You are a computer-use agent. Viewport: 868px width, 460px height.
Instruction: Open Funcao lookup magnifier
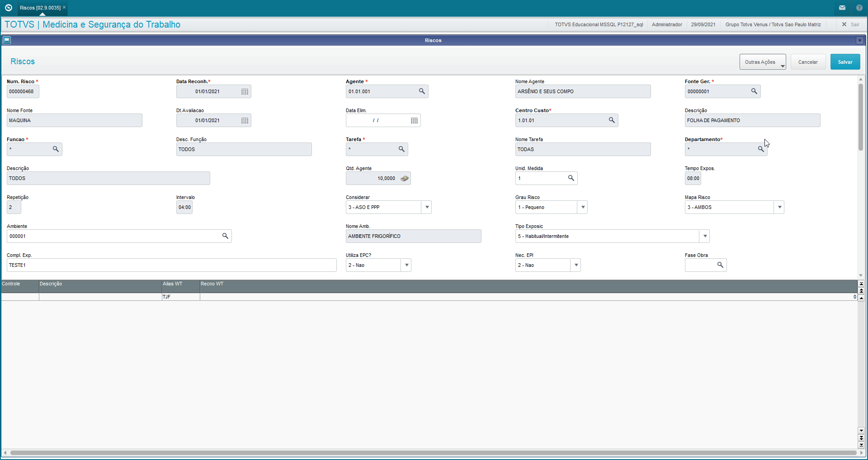[x=56, y=149]
